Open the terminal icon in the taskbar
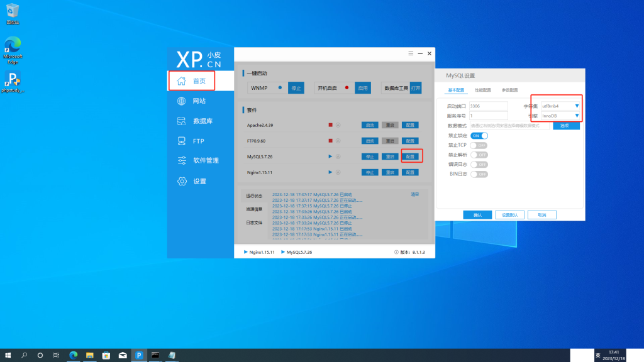Screen dimensions: 644x362 point(155,355)
